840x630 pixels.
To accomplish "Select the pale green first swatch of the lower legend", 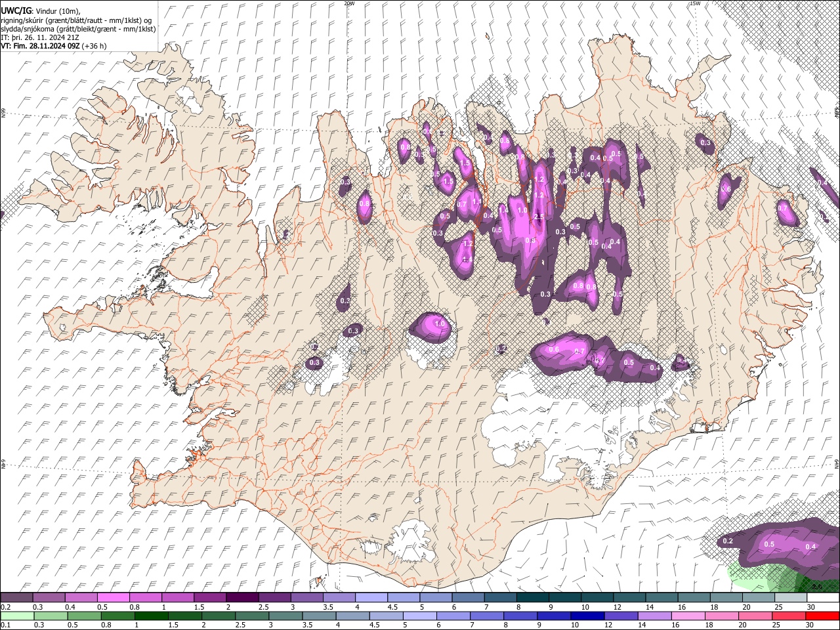I will click(x=17, y=616).
